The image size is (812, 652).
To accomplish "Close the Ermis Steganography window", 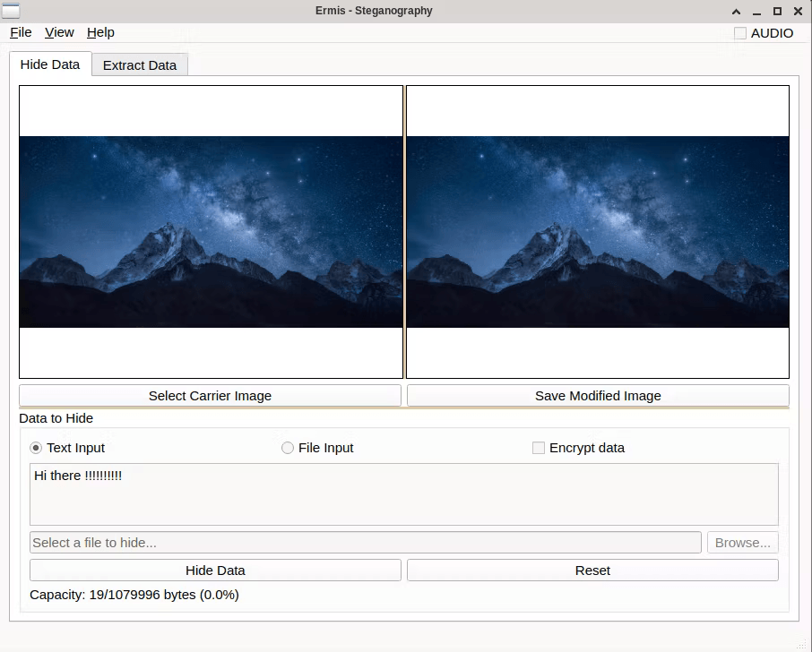I will tap(797, 11).
